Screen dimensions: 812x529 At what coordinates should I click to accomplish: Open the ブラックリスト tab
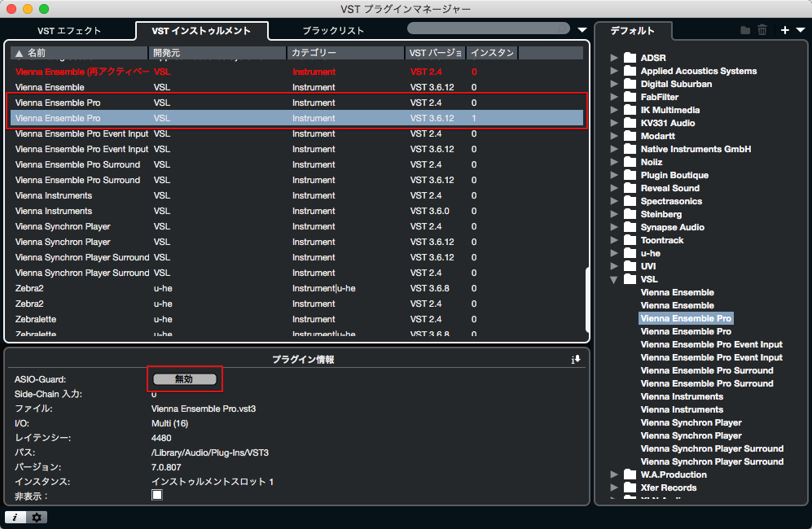pyautogui.click(x=333, y=31)
